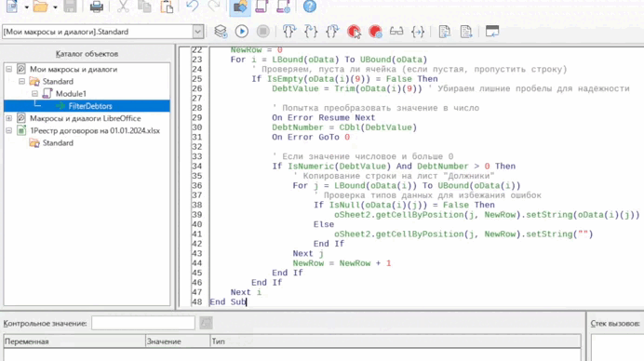This screenshot has width=644, height=361.
Task: Expand 'Макросы и диалоги LibreOffice' node
Action: pos(9,119)
